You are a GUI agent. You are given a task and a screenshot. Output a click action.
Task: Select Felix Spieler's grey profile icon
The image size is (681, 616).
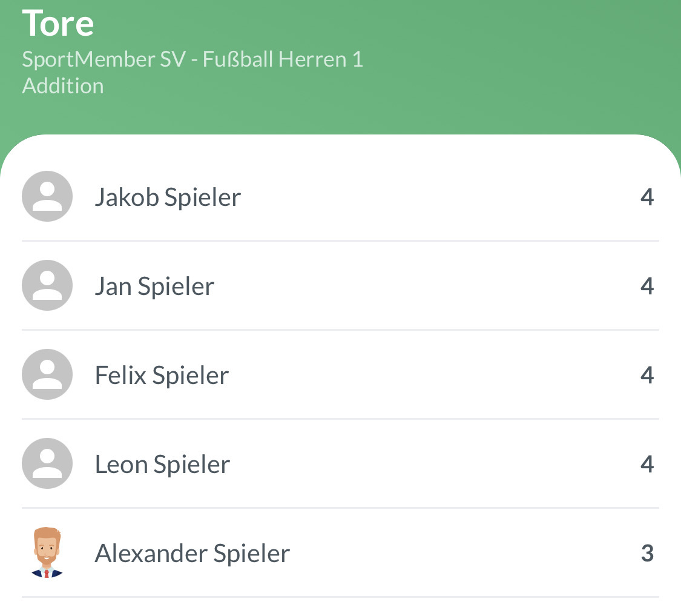click(47, 374)
